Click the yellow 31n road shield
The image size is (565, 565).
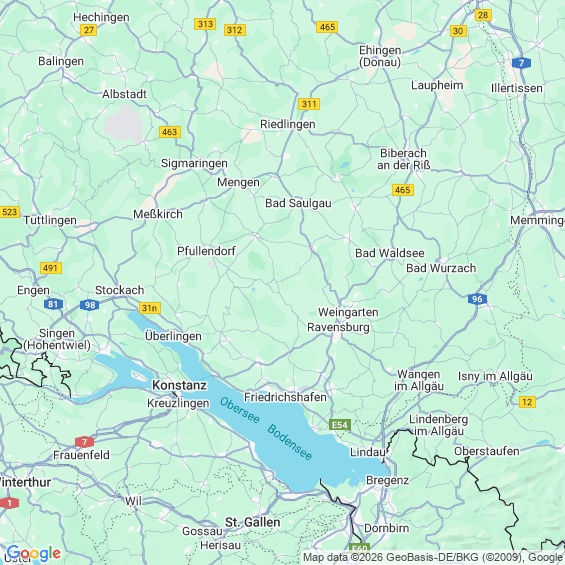tap(150, 308)
